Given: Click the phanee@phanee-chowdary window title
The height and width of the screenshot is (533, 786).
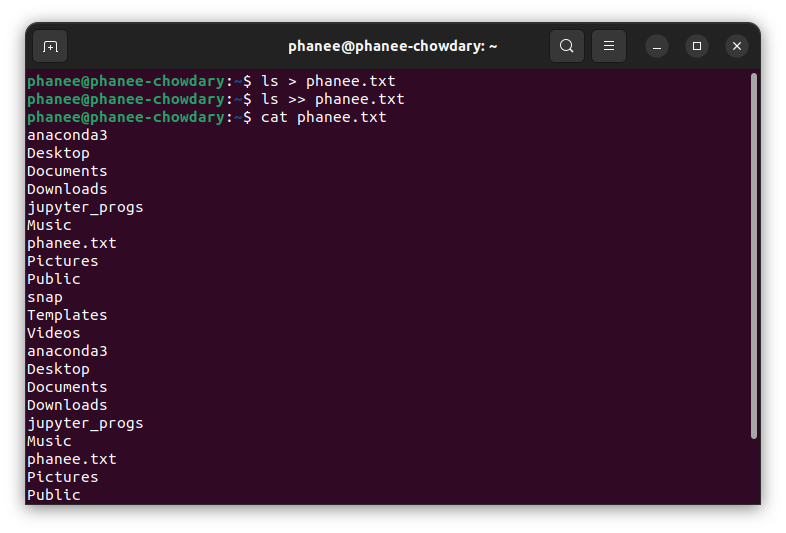Looking at the screenshot, I should (392, 46).
